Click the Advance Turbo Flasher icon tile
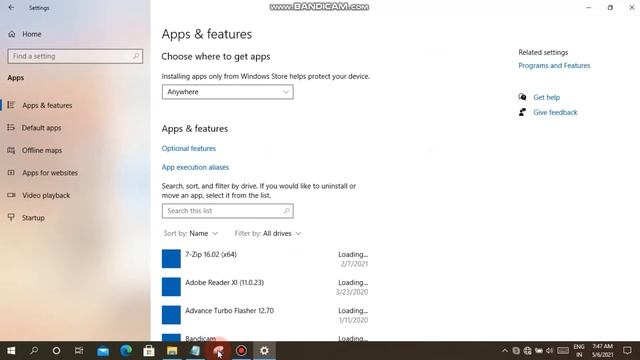 click(171, 315)
